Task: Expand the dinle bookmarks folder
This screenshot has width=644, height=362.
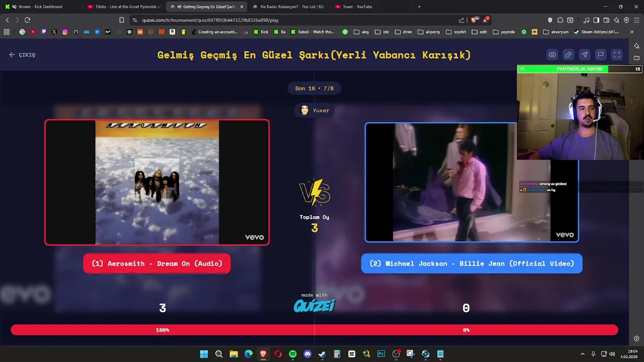Action: coord(404,32)
